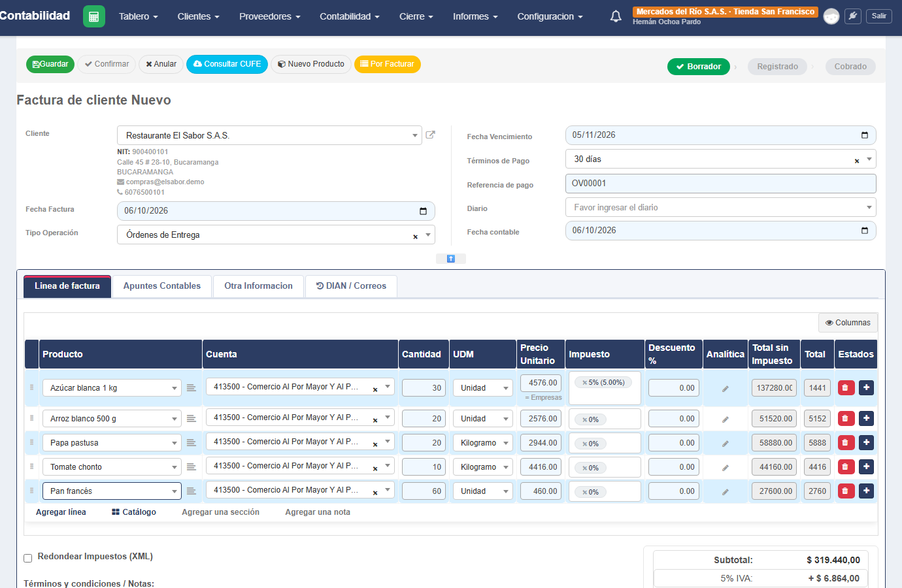Open description icon for Pan francés row
The image size is (902, 588).
click(192, 491)
